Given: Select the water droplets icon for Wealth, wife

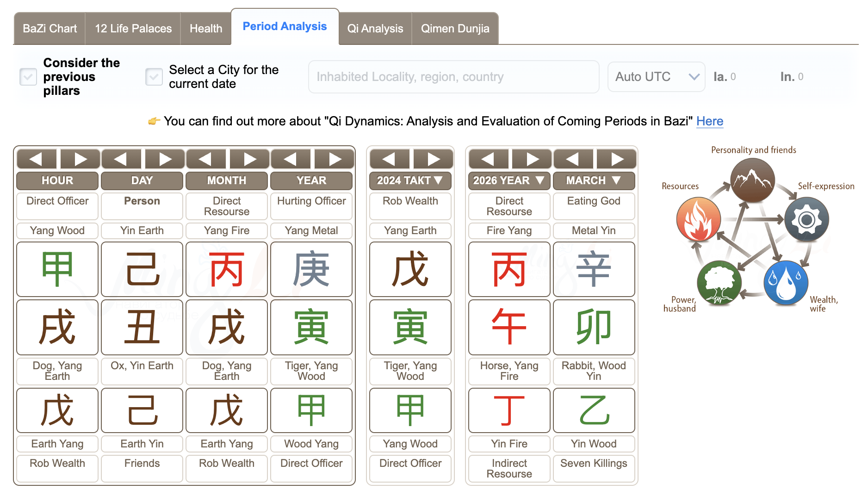Looking at the screenshot, I should coord(785,282).
